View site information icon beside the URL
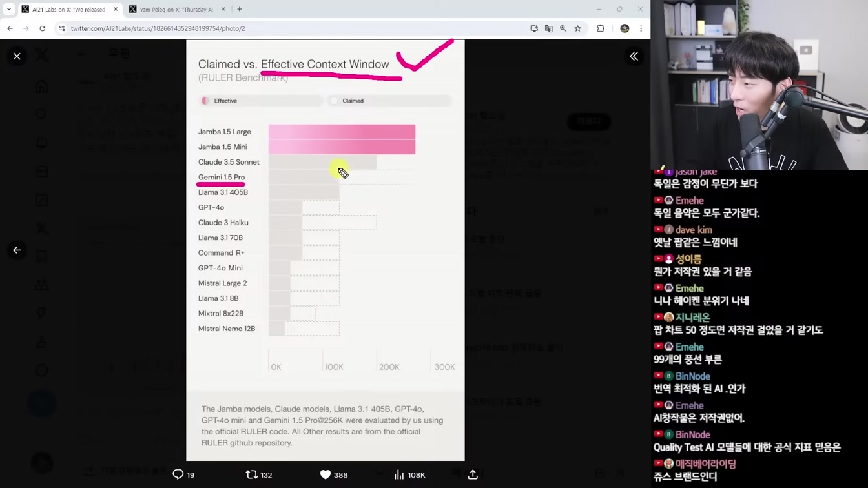Viewport: 868px width, 488px height. [x=62, y=28]
